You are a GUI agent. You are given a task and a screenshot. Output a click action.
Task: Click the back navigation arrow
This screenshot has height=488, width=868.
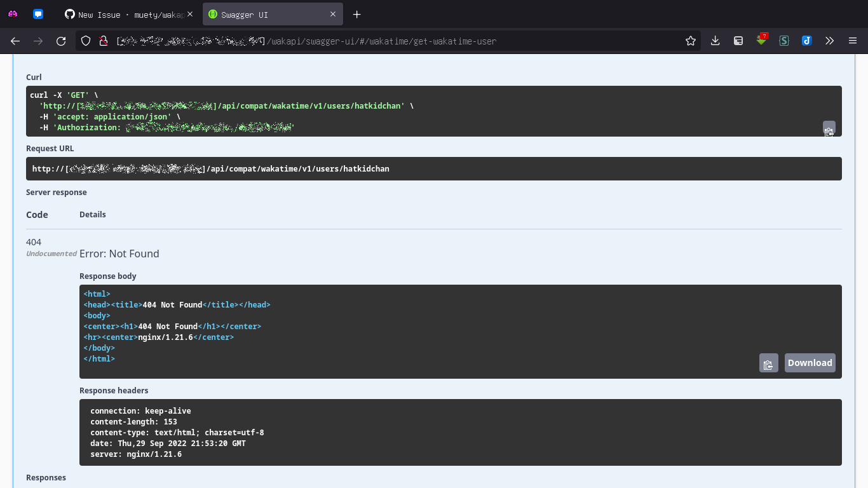[15, 40]
